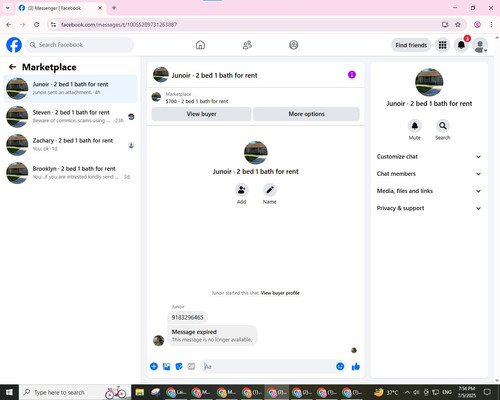Open the account profile avatar menu
Image resolution: width=500 pixels, height=400 pixels.
pyautogui.click(x=480, y=45)
